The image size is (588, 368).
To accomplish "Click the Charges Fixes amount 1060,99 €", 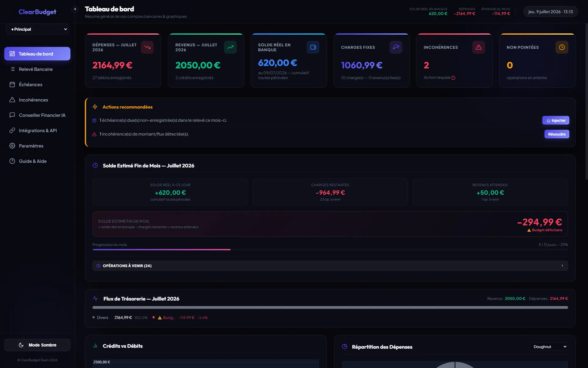I will pyautogui.click(x=362, y=65).
